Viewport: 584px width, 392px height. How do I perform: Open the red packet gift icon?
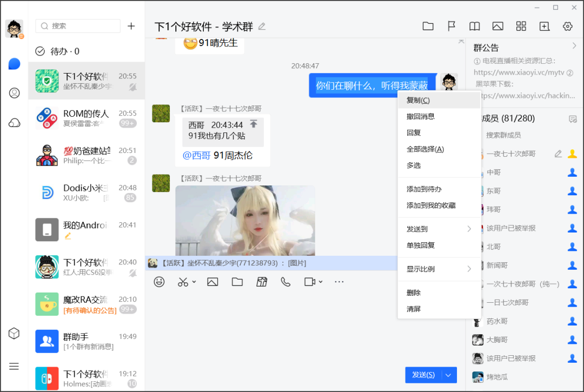[261, 282]
